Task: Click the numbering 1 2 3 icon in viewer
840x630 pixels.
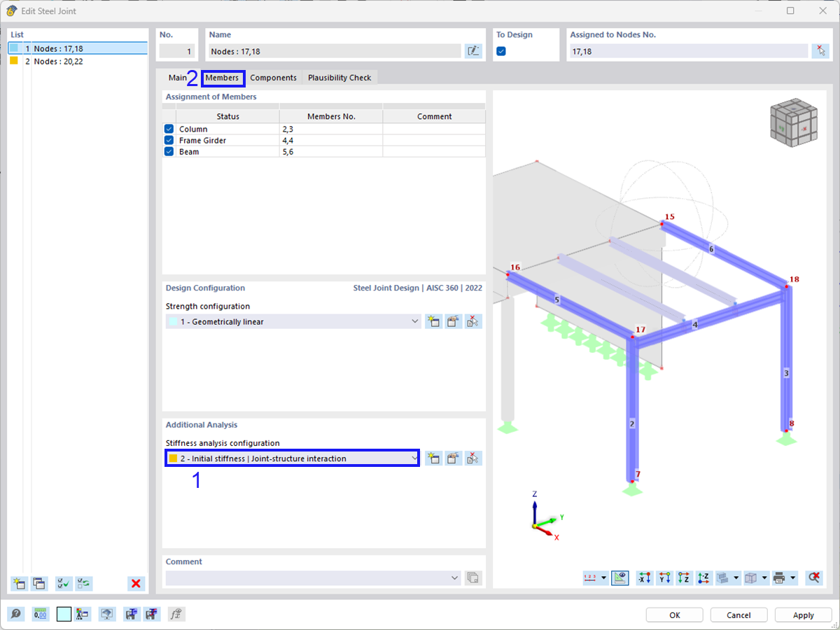Action: point(591,577)
